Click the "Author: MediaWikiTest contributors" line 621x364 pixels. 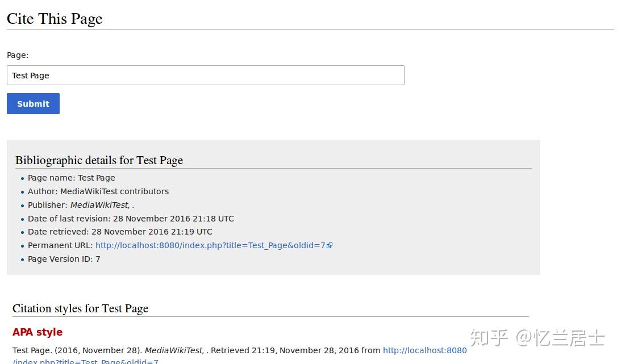point(98,191)
